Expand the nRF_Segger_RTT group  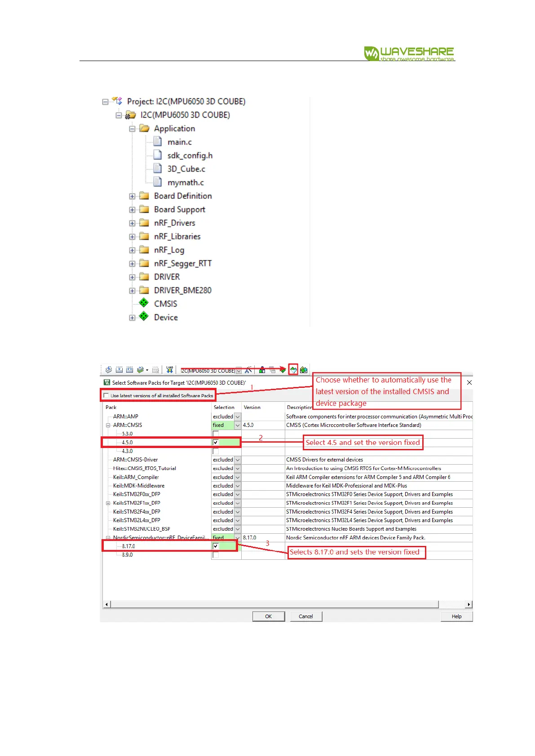point(132,264)
